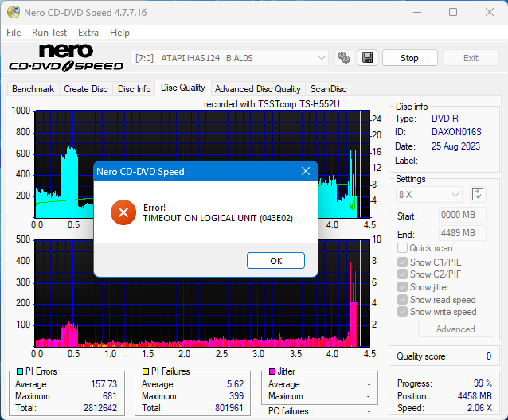Click PI Failures total 801961
Viewport: 508px width, 420px height.
[x=229, y=408]
